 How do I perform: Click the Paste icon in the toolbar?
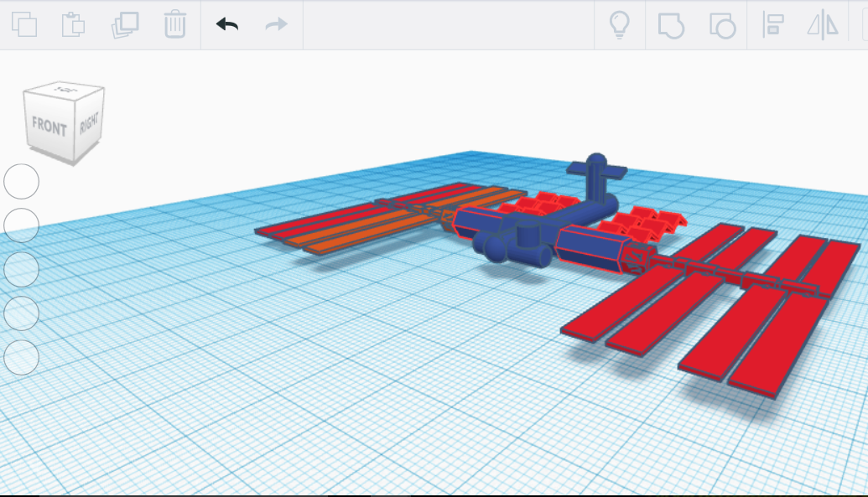tap(75, 25)
